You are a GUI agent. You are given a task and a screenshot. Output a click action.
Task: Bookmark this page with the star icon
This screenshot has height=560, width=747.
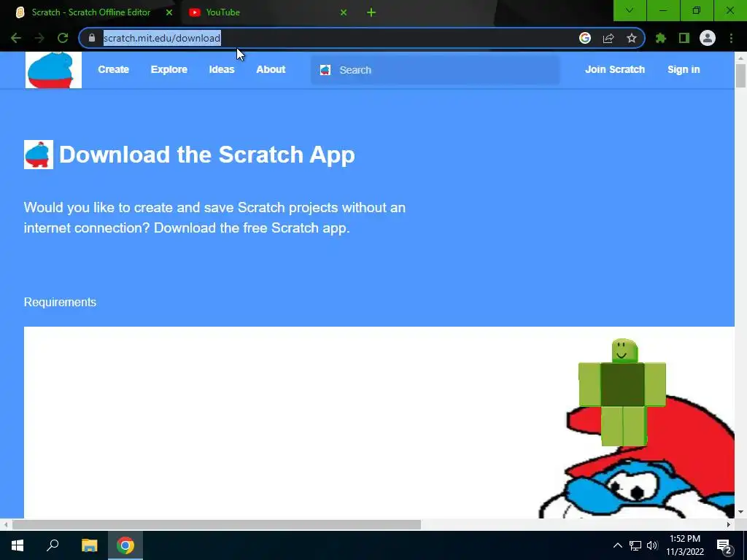(632, 38)
